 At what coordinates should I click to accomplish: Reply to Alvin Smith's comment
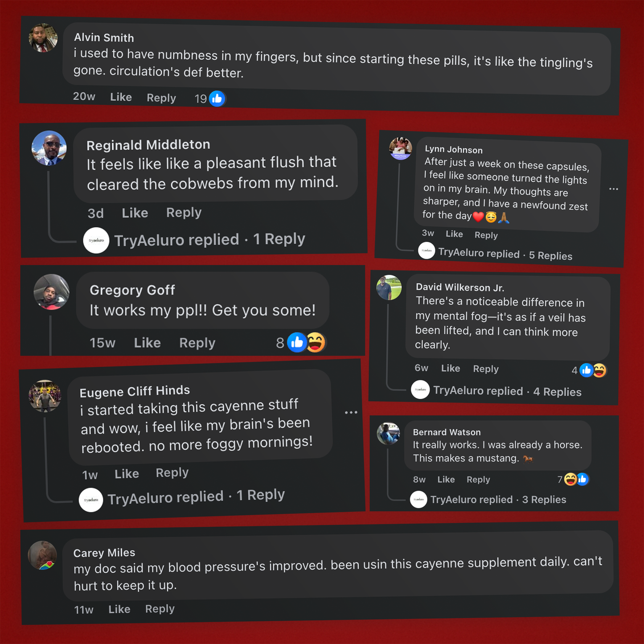point(161,98)
